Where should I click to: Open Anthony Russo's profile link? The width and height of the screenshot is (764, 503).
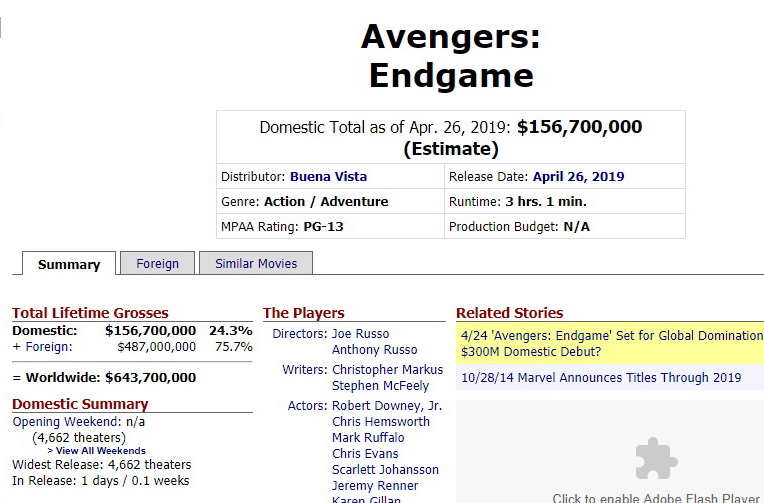click(374, 350)
